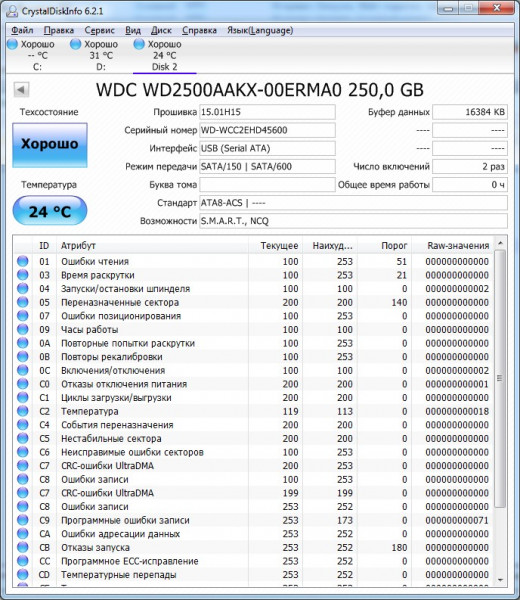Click the features field S.M.A.R.T., NCQ

tap(354, 221)
